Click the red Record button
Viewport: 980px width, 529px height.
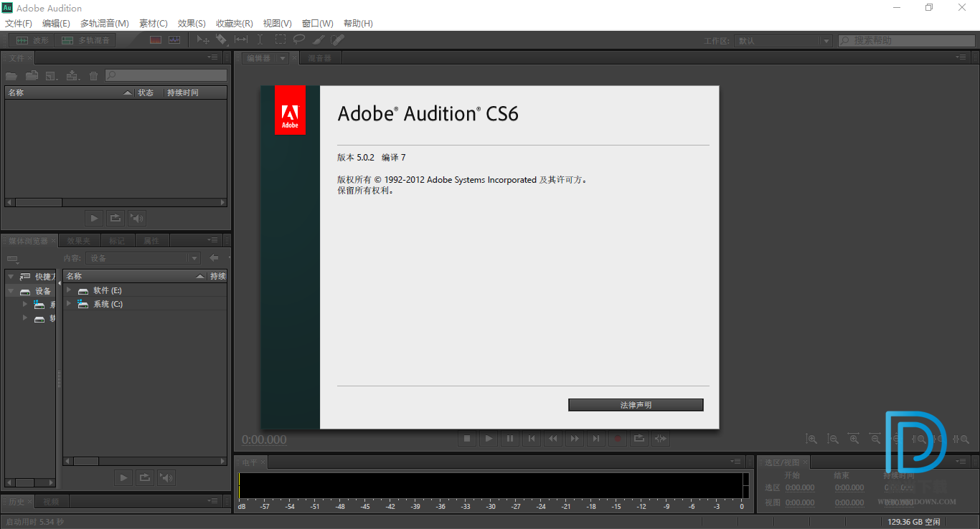(x=618, y=439)
